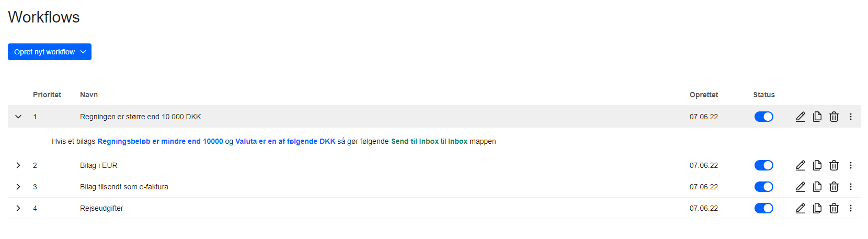Viewport: 868px width, 239px height.
Task: Edit the 'Regningen er større end 10.000 DKK' workflow
Action: point(801,117)
